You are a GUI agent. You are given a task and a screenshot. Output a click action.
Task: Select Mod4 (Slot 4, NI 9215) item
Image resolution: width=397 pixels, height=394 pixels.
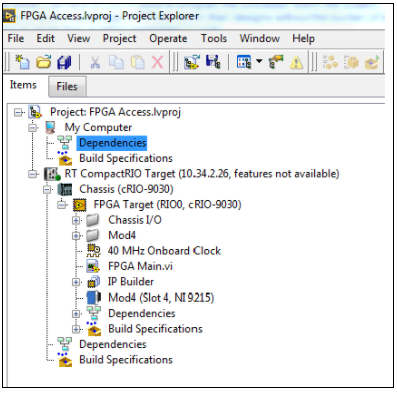(x=161, y=297)
